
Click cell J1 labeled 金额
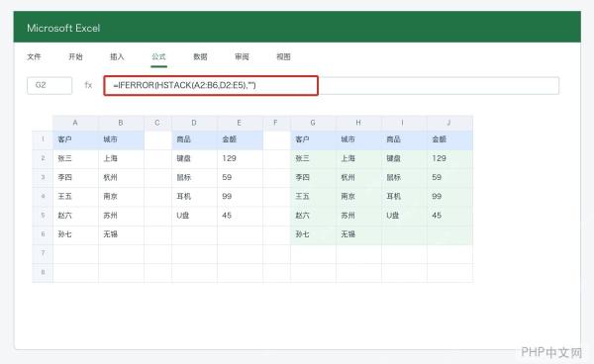pos(449,139)
